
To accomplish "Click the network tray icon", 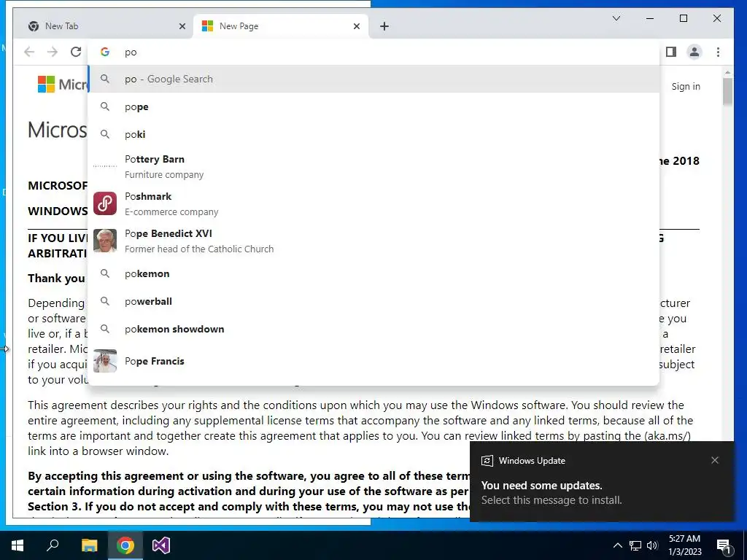I will point(635,545).
